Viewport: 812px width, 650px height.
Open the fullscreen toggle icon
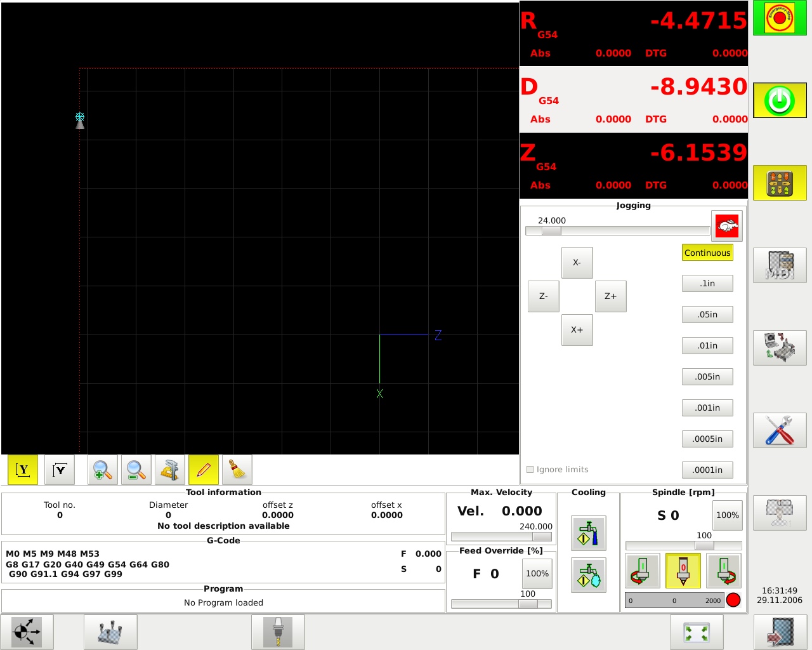click(697, 632)
